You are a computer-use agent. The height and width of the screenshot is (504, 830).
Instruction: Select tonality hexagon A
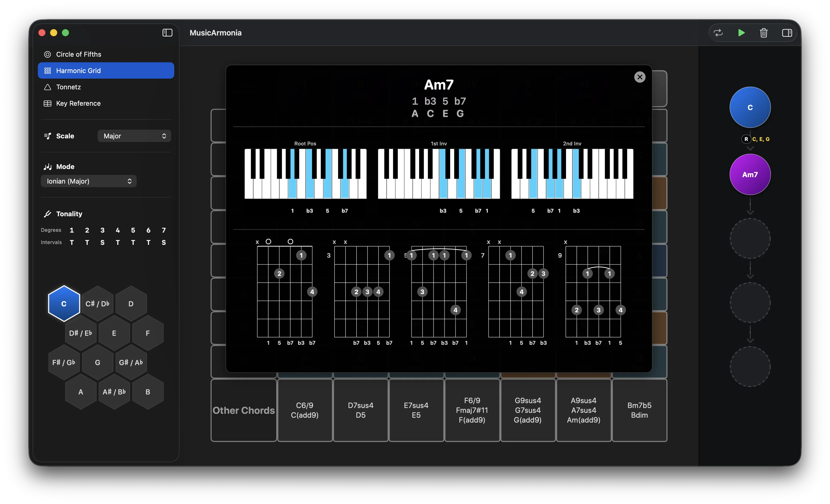click(x=80, y=392)
